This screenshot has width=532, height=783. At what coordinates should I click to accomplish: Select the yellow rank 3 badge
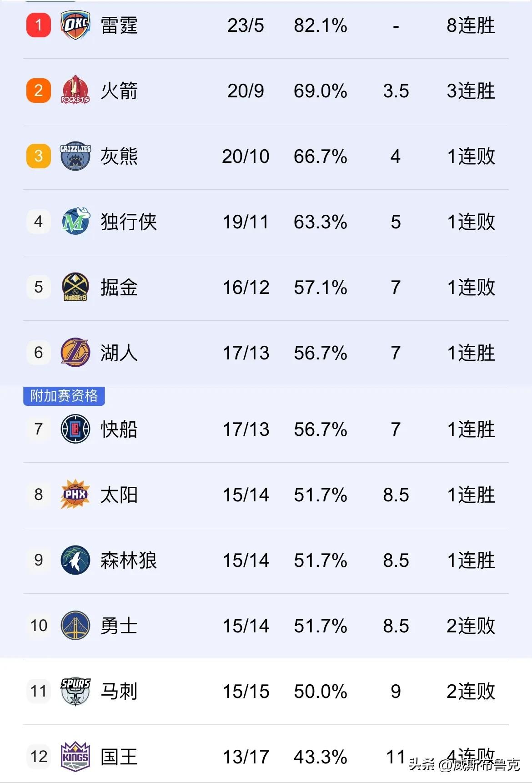[39, 156]
